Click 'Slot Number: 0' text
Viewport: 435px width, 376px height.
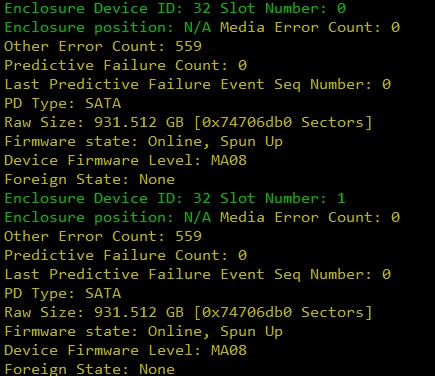pos(283,8)
